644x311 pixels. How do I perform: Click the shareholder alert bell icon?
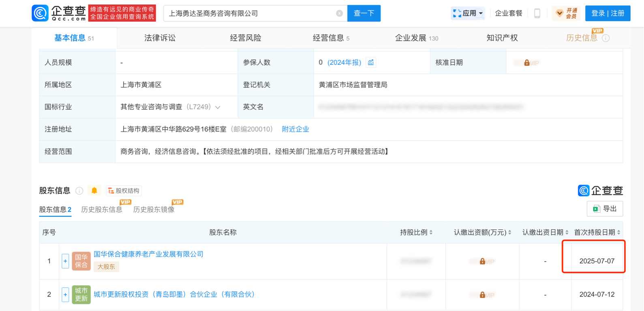[x=94, y=190]
